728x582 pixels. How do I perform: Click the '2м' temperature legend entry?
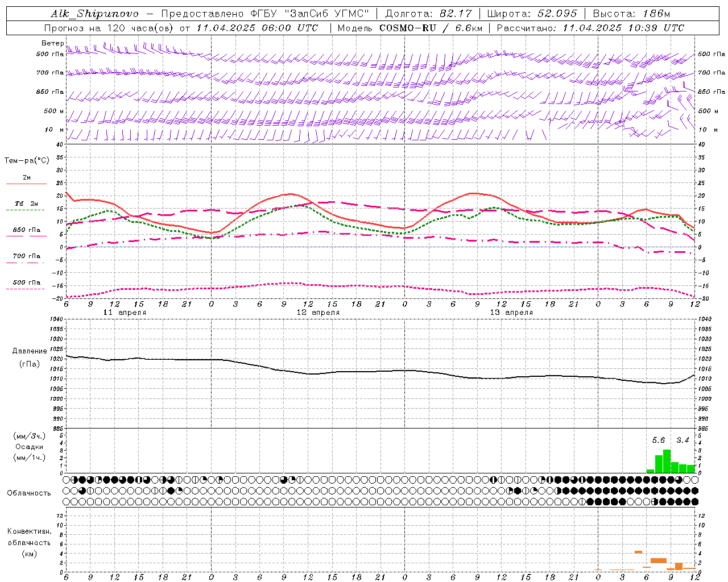[27, 178]
